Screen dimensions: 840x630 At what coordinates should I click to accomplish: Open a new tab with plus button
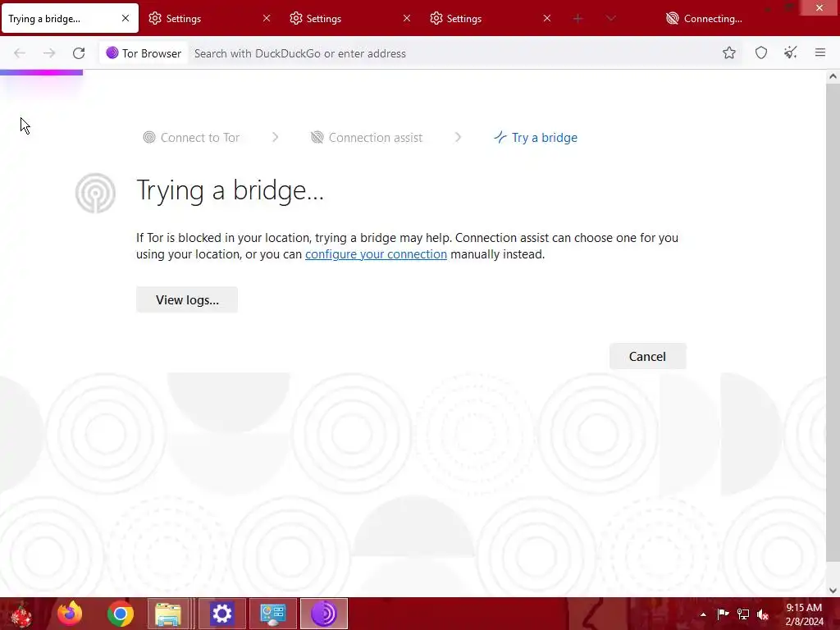coord(577,18)
